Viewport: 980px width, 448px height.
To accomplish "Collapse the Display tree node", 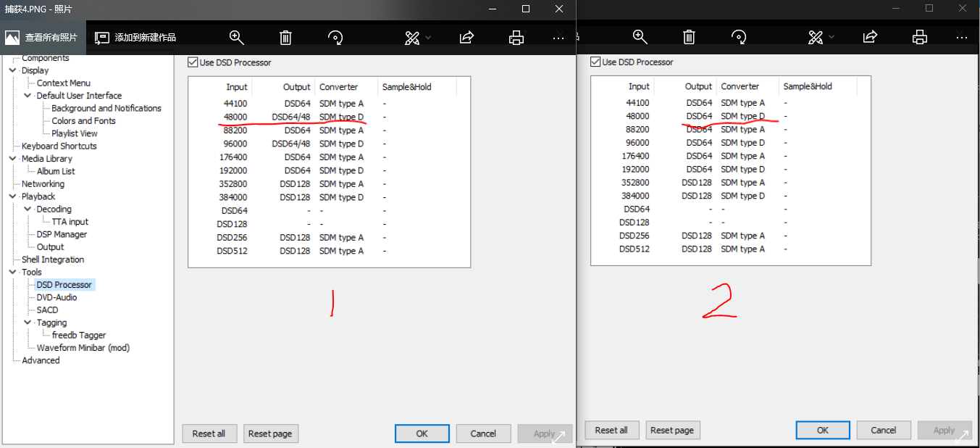I will click(12, 70).
